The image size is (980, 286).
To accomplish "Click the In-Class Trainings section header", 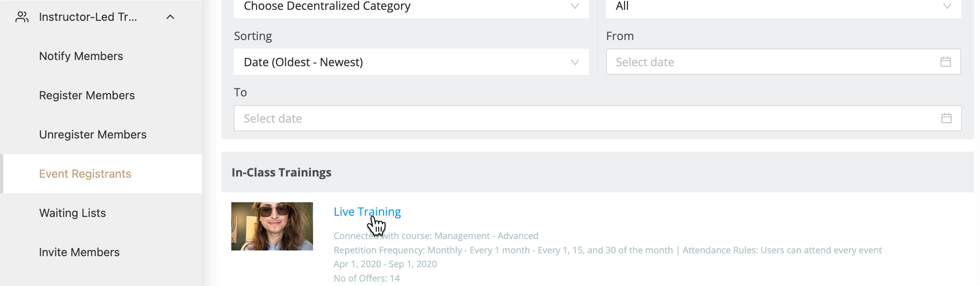I will 282,172.
